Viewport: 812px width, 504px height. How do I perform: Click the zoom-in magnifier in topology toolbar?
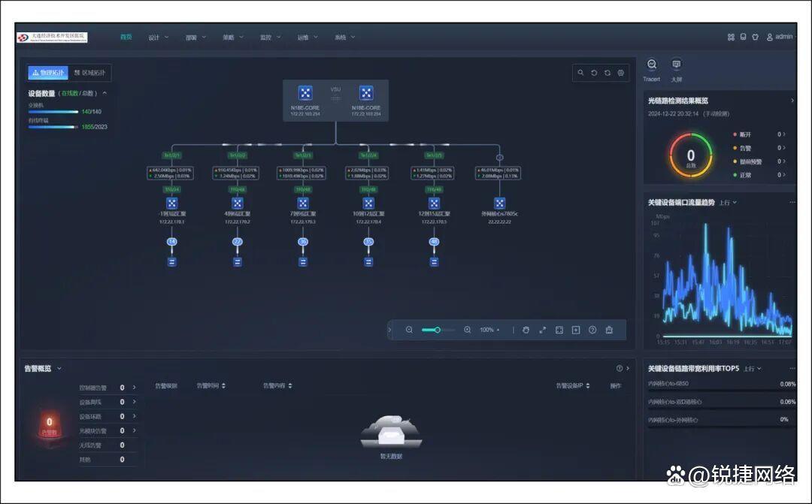coord(467,330)
